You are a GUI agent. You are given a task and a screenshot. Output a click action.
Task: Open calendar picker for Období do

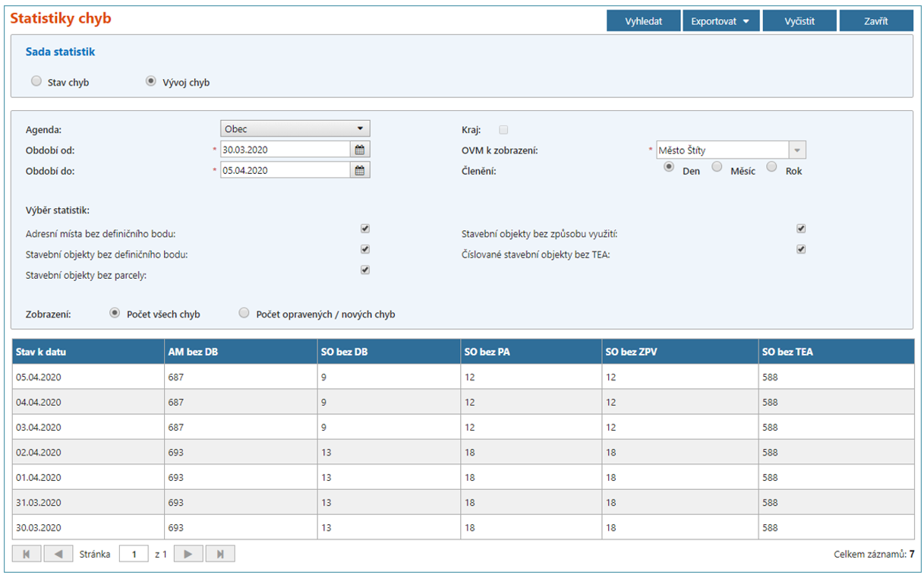[360, 170]
